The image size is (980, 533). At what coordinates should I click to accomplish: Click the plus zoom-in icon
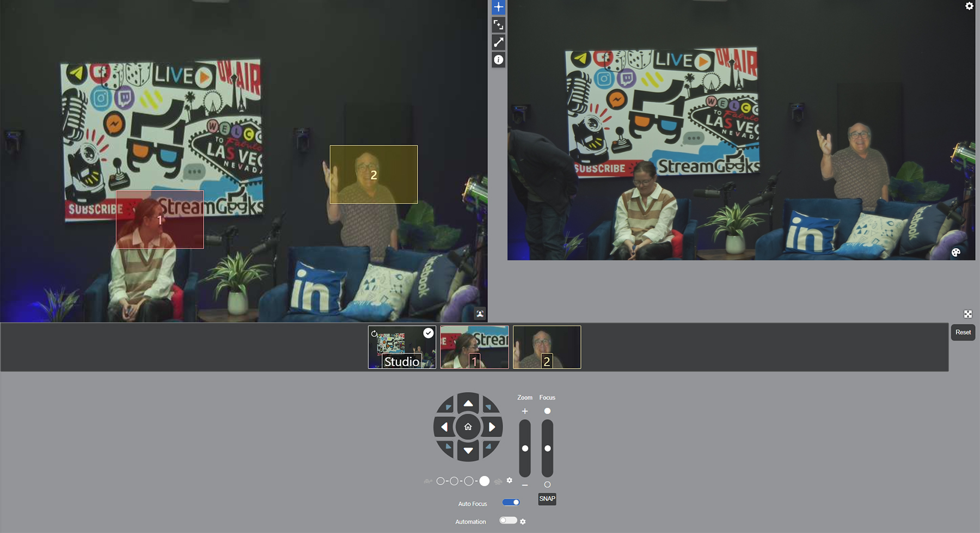click(x=525, y=411)
